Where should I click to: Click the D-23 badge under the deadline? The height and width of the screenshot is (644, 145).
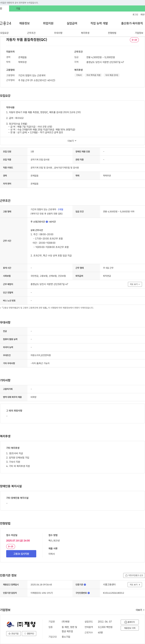tap(11, 546)
